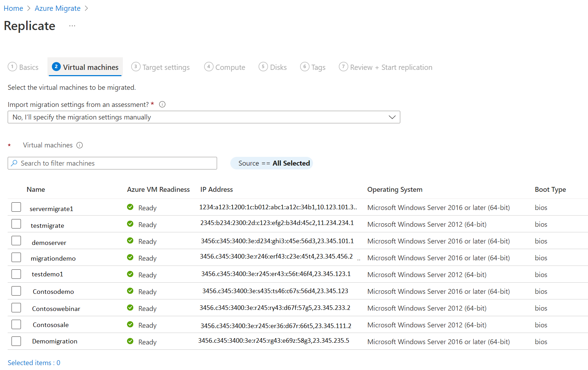The height and width of the screenshot is (370, 588).
Task: Click step 7 circle icon for Review
Action: coord(343,66)
